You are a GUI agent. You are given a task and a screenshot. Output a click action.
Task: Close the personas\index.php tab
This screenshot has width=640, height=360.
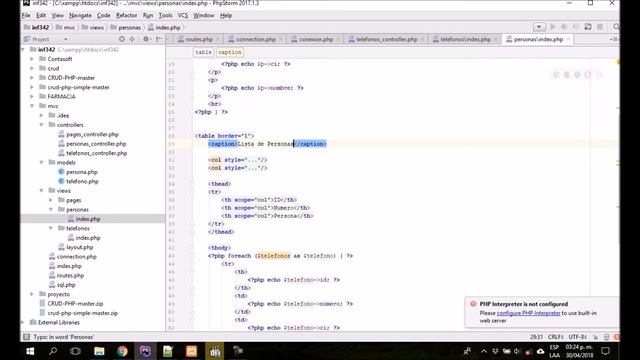tap(568, 39)
